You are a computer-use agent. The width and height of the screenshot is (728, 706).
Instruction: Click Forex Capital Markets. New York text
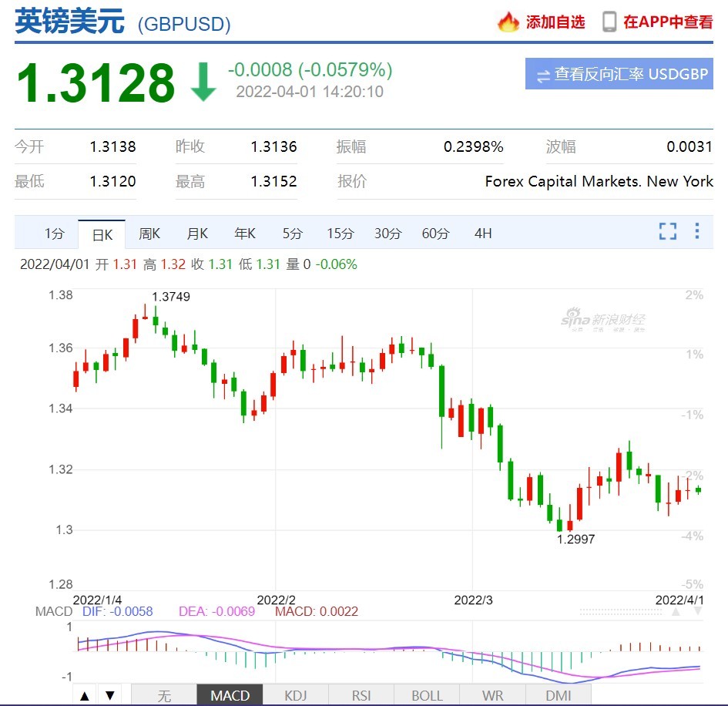pyautogui.click(x=599, y=181)
